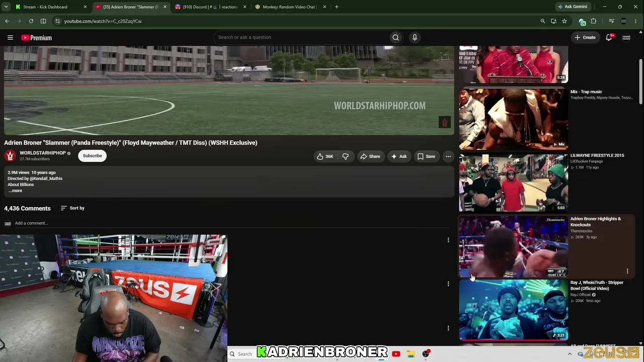Viewport: 644px width, 362px height.
Task: Switch to the Discord reactions tab
Action: (211, 7)
